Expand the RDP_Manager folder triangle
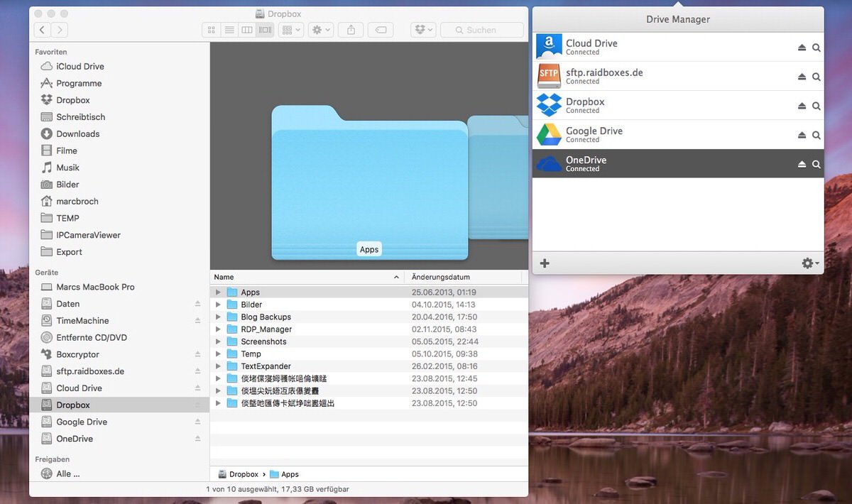The width and height of the screenshot is (852, 504). (x=219, y=329)
